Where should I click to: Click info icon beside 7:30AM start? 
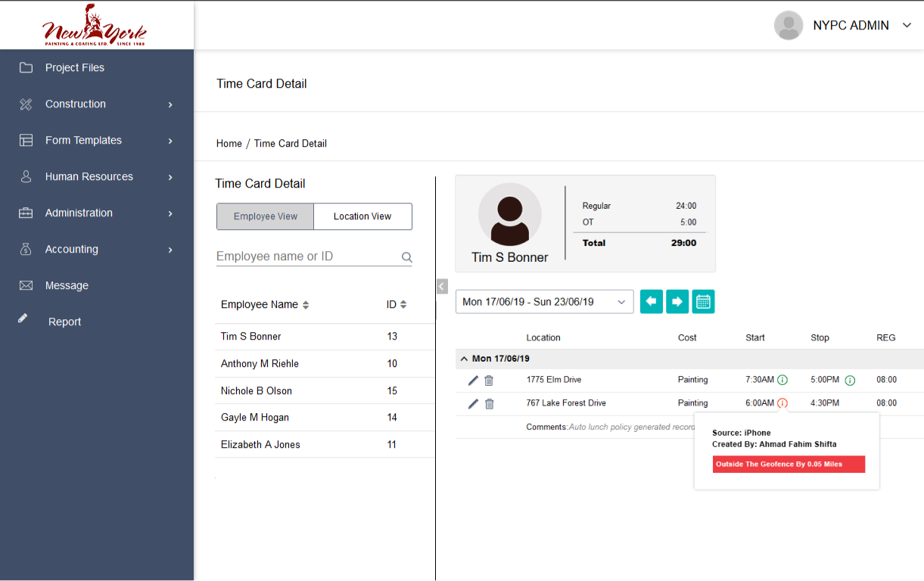tap(782, 380)
